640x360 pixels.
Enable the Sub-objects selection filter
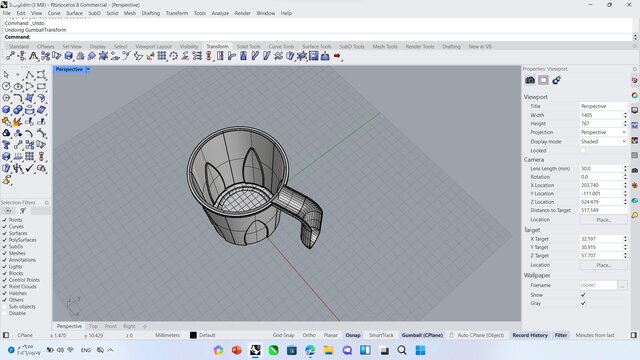[5, 307]
